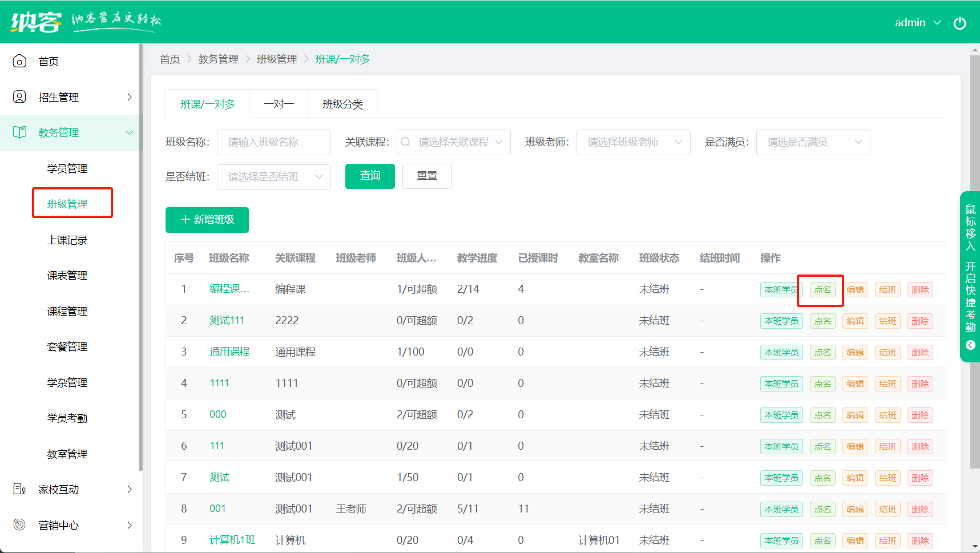Click the 首页 home icon in sidebar
This screenshot has height=553, width=980.
[19, 61]
